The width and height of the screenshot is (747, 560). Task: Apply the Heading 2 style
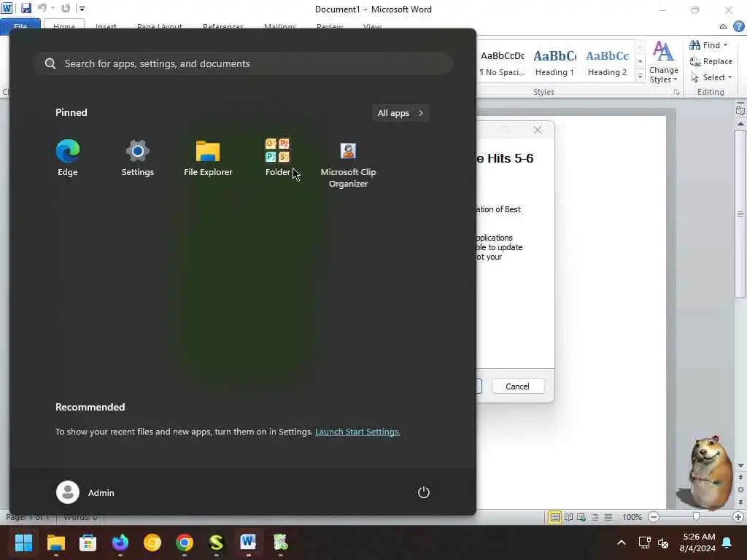coord(607,63)
